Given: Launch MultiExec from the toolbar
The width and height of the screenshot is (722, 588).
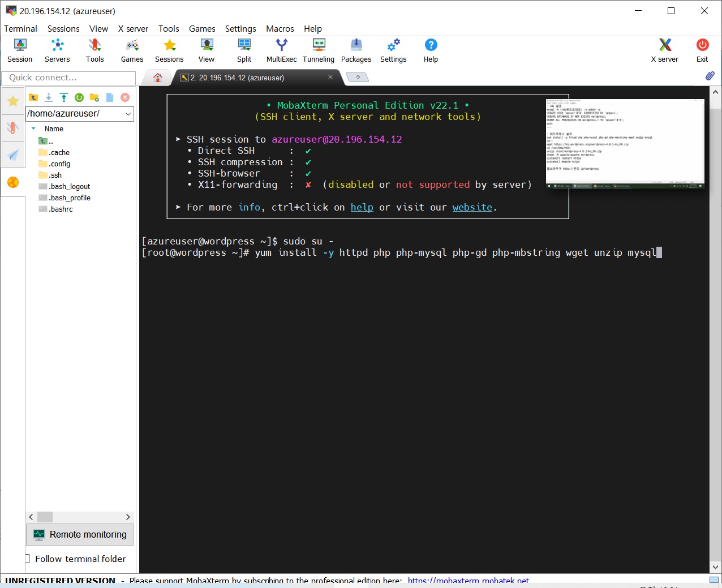Looking at the screenshot, I should point(281,50).
